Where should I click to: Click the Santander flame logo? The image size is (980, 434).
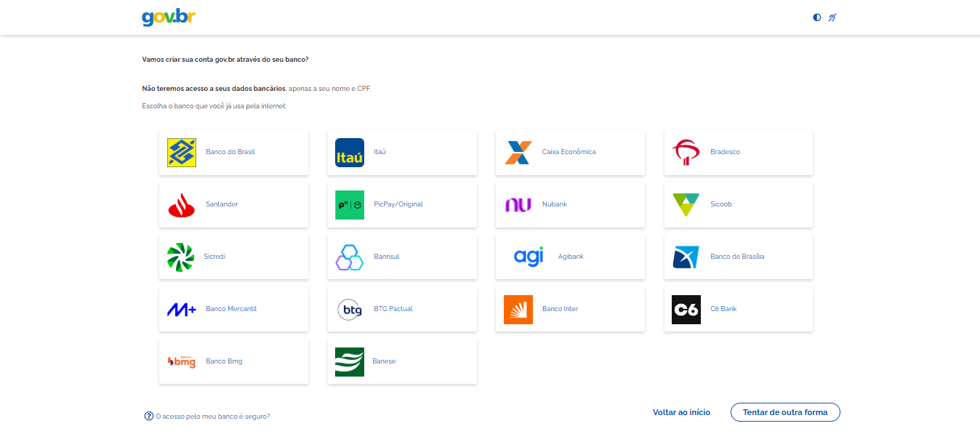pos(181,205)
